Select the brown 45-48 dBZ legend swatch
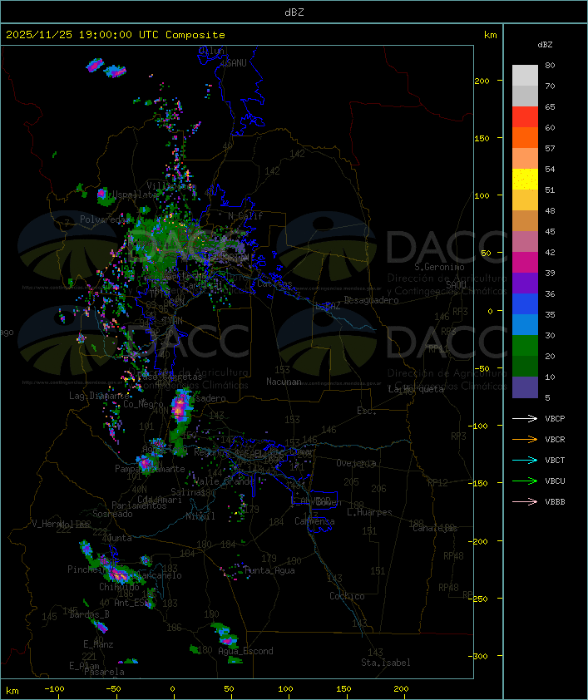 [525, 221]
